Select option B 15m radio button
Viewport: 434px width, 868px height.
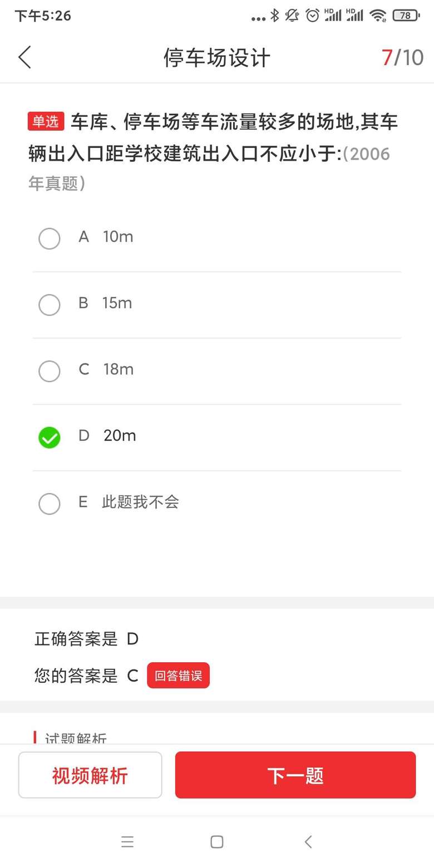pyautogui.click(x=50, y=305)
